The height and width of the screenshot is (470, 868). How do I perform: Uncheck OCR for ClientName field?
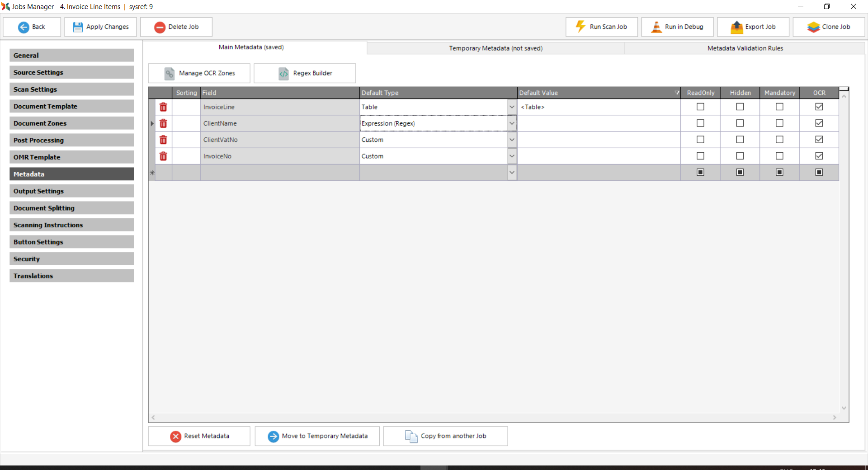pos(819,123)
